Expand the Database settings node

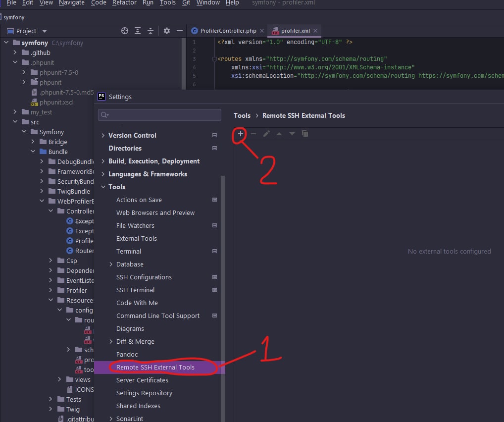(111, 264)
